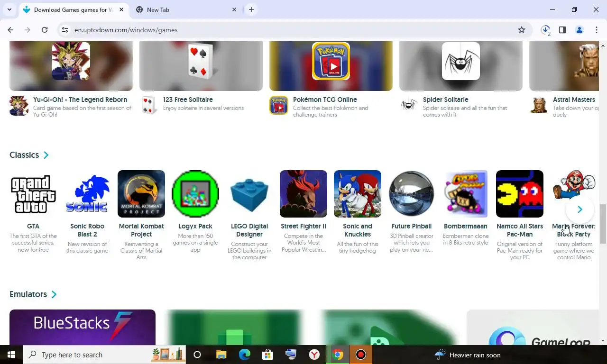The width and height of the screenshot is (607, 364).
Task: Select the Mortal Kombat Project icon
Action: pyautogui.click(x=141, y=194)
